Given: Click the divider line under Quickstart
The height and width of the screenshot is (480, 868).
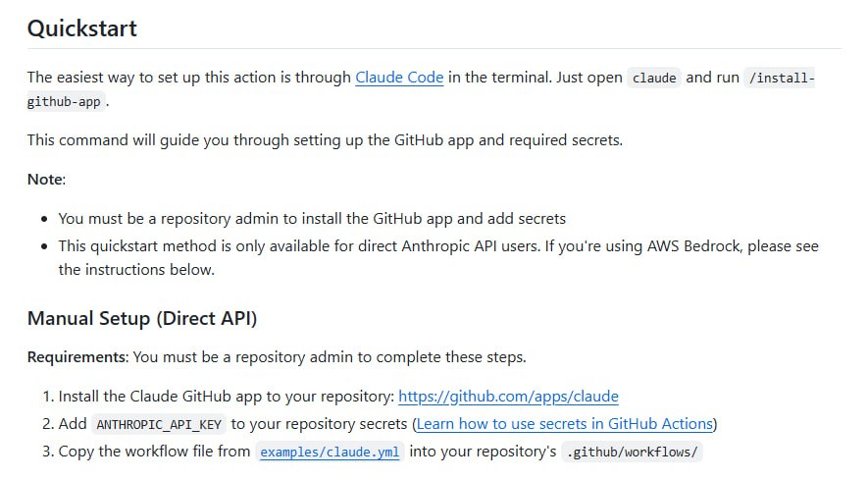Looking at the screenshot, I should (434, 49).
